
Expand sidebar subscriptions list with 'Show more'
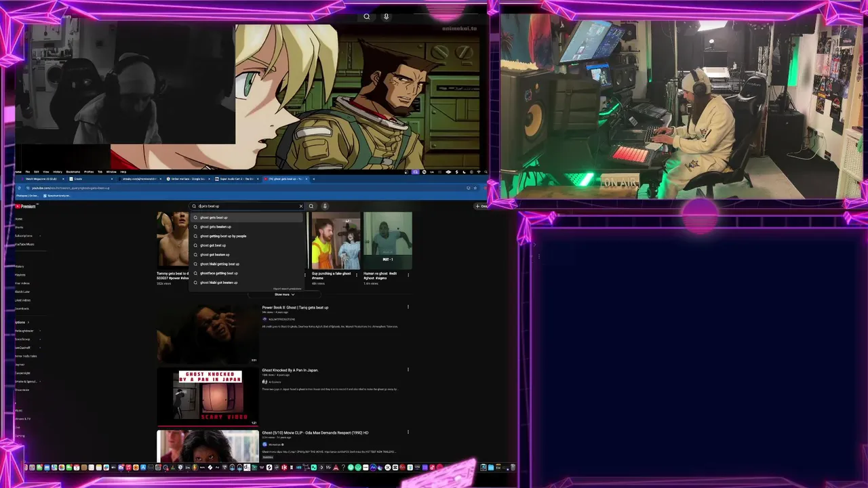(22, 390)
